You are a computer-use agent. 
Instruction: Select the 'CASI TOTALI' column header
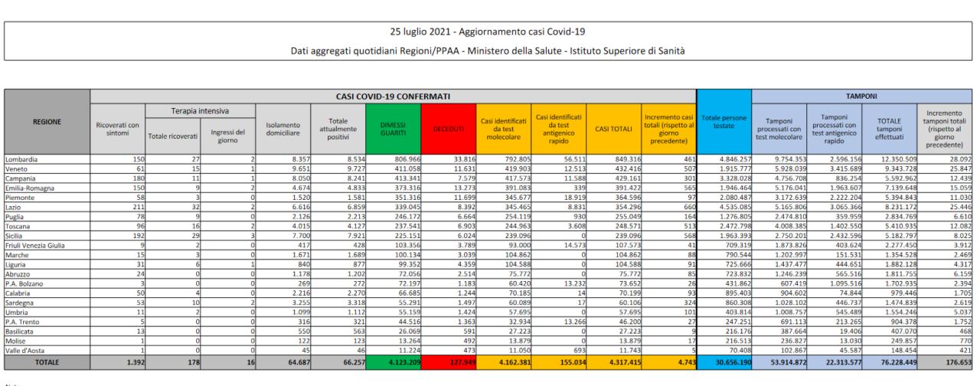pyautogui.click(x=614, y=129)
